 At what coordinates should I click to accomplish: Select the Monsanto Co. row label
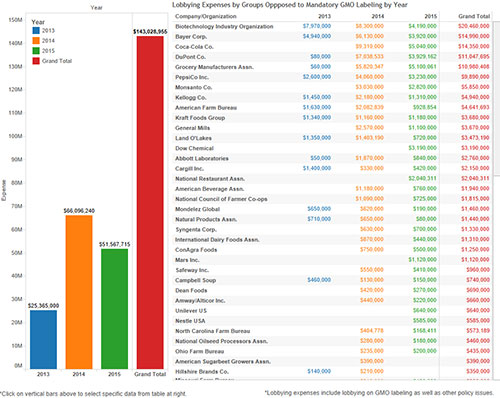click(194, 87)
